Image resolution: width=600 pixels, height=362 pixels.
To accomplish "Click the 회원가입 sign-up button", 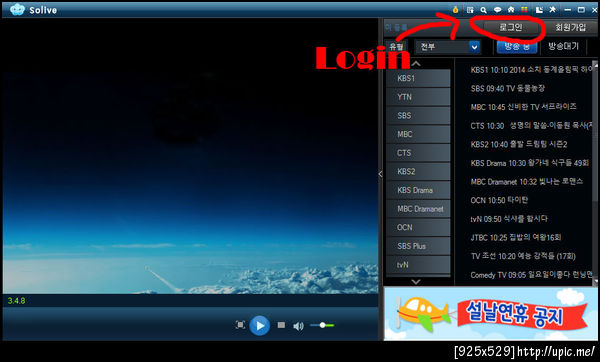I will [x=571, y=28].
